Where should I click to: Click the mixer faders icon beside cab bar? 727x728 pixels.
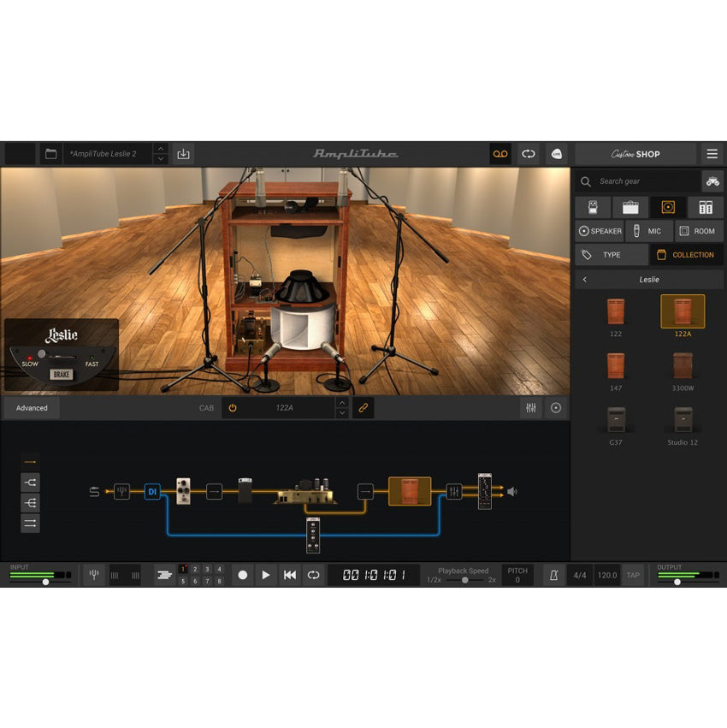[x=531, y=408]
